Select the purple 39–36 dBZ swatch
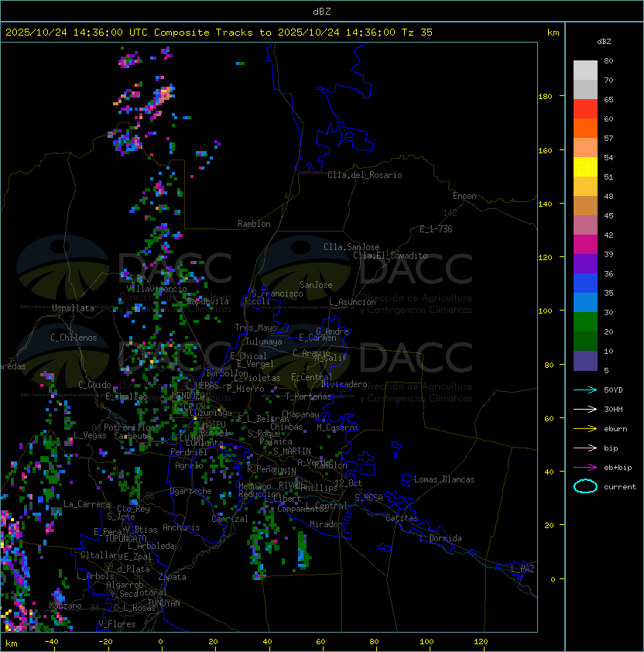This screenshot has height=652, width=644. [585, 263]
